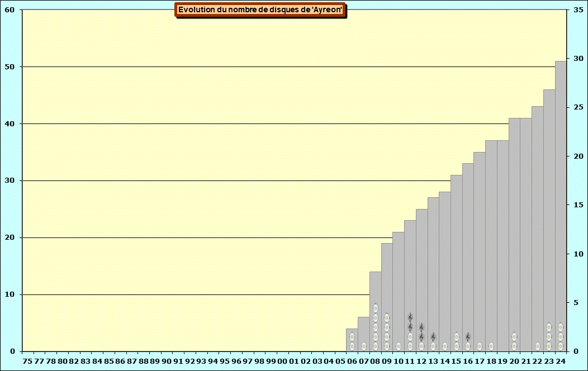The width and height of the screenshot is (588, 371).
Task: Click the single disc icon in year 22 column
Action: pos(538,346)
